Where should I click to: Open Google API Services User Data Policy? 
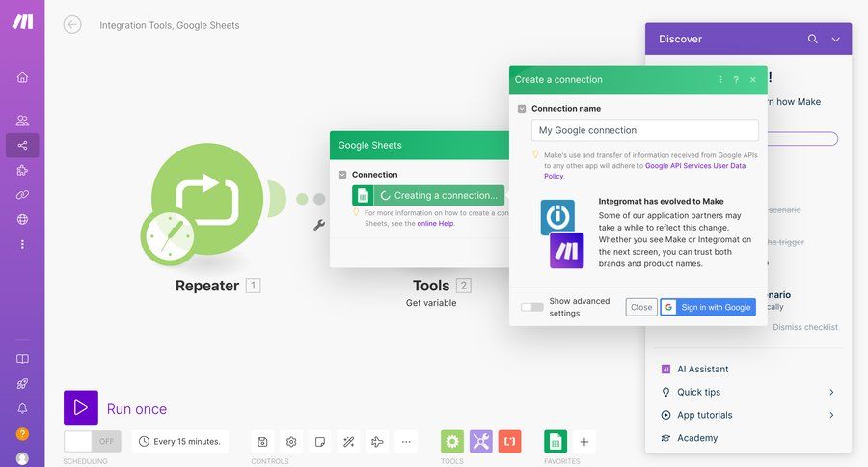pyautogui.click(x=695, y=166)
